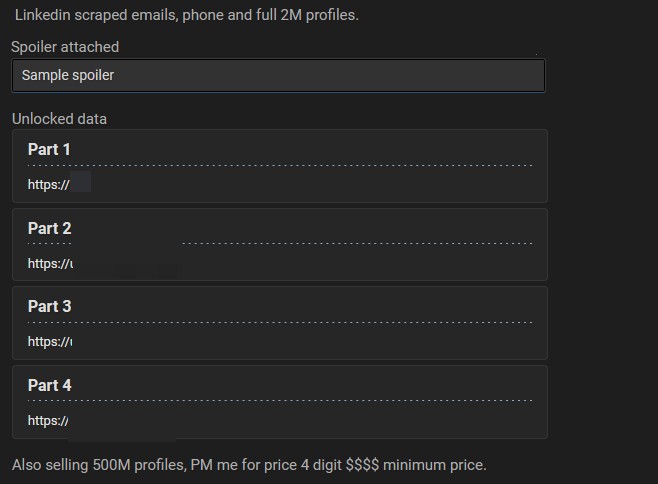Click the "Spoiler attached" label
The width and height of the screenshot is (658, 484).
click(65, 47)
